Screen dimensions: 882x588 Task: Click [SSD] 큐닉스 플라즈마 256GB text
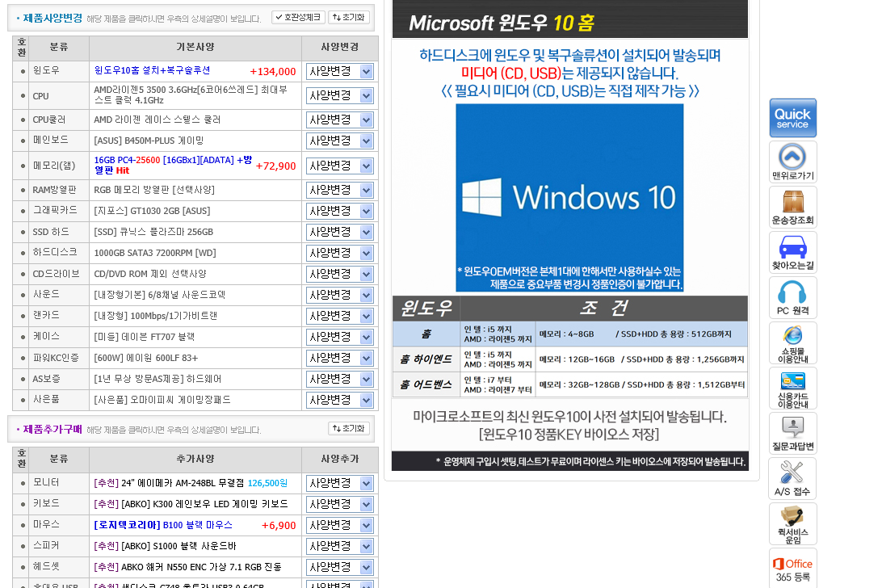pos(153,232)
